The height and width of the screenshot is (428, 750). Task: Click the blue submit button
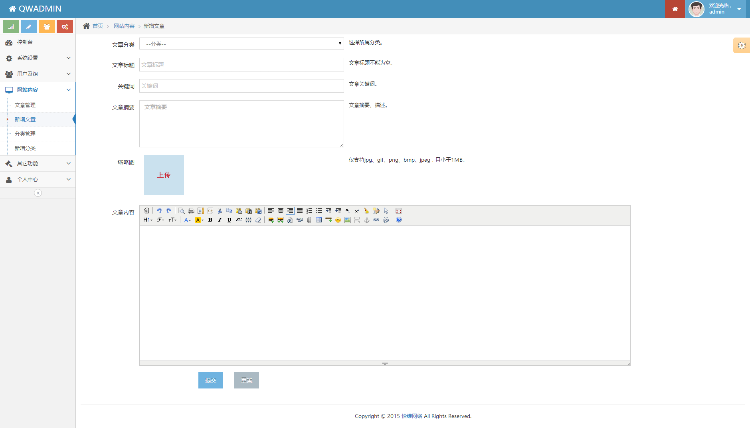point(210,380)
